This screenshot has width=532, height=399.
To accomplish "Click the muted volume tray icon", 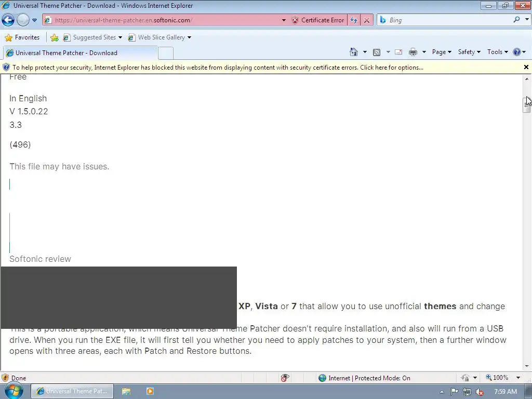I will click(x=480, y=392).
